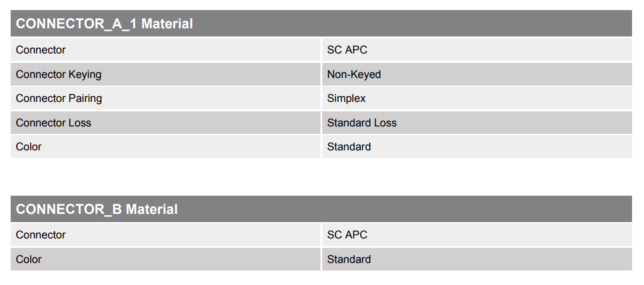
Task: Click the Color label in CONNECTOR_B table
Action: click(29, 259)
